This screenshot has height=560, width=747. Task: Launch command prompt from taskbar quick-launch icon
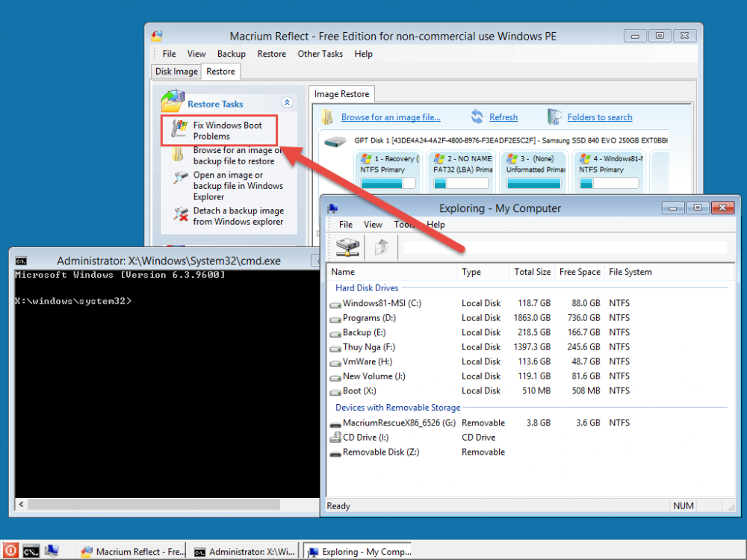click(x=31, y=551)
